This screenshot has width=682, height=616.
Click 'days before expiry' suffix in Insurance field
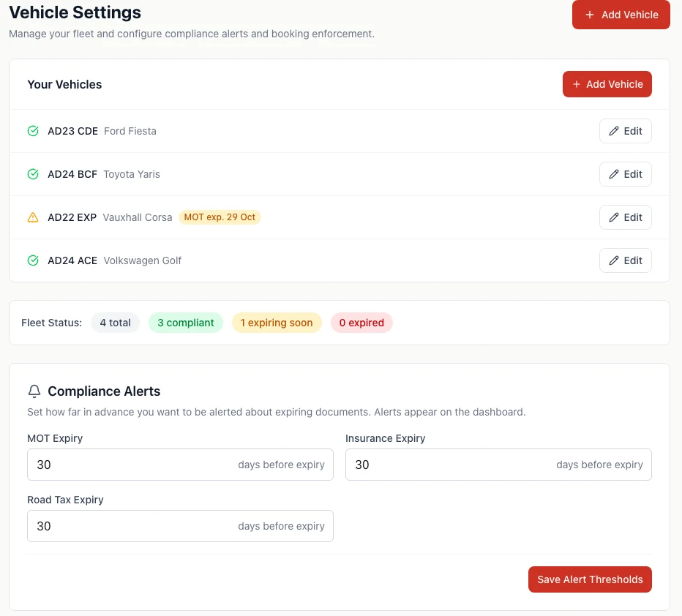599,465
